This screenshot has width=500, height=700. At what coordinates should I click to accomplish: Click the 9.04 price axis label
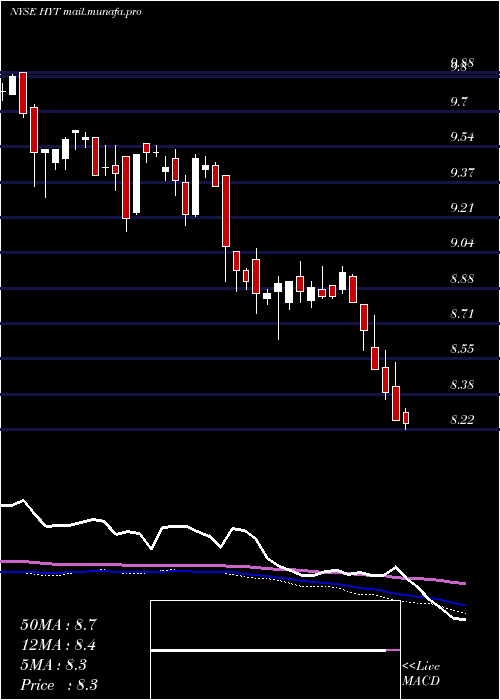462,243
